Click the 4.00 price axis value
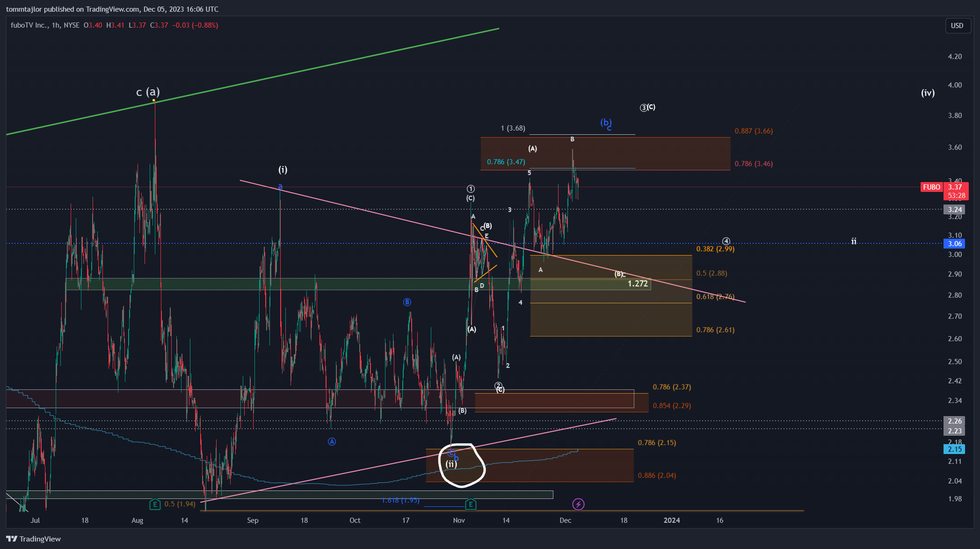Viewport: 980px width, 549px height. 955,85
